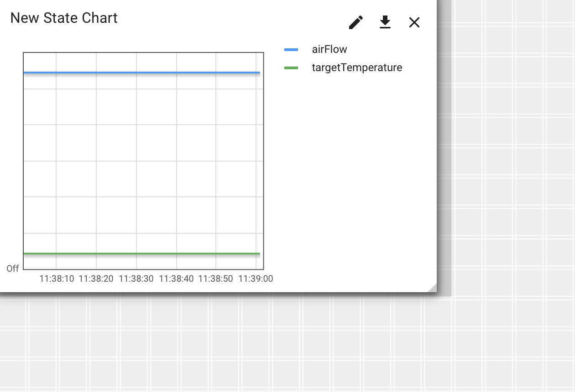Close the New State Chart card
Screen dimensions: 575x392
tap(414, 22)
